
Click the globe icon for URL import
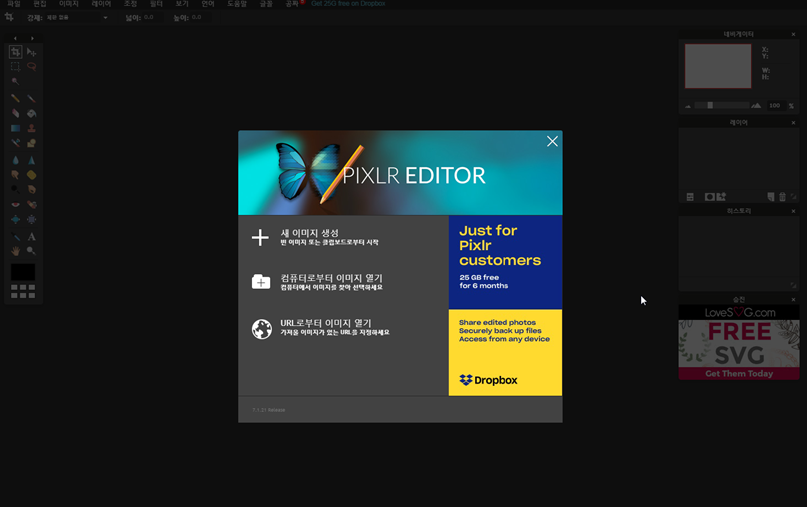tap(261, 329)
